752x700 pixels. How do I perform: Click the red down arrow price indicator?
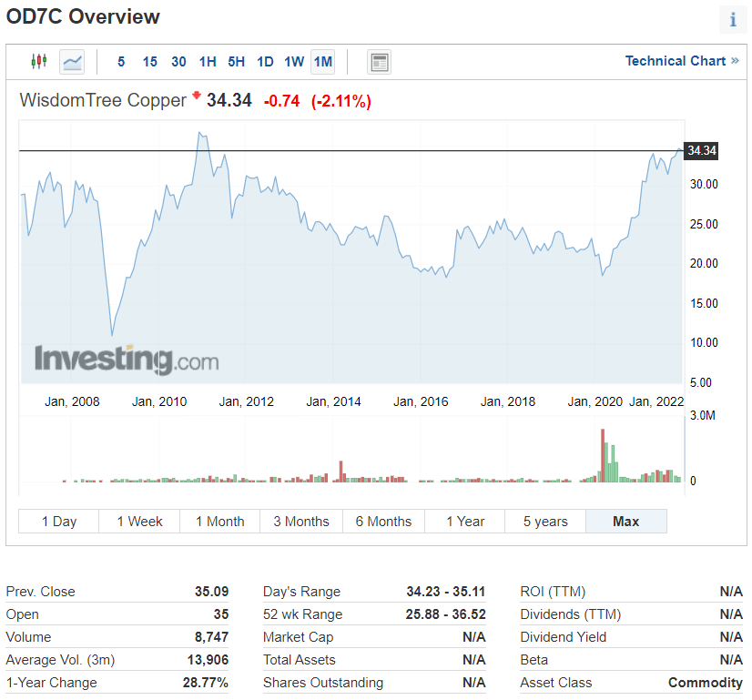coord(196,96)
